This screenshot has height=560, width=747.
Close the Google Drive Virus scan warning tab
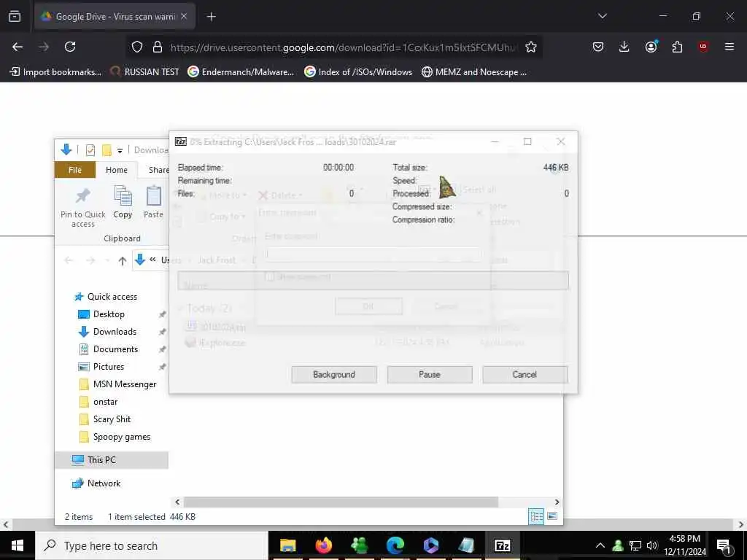(x=184, y=16)
